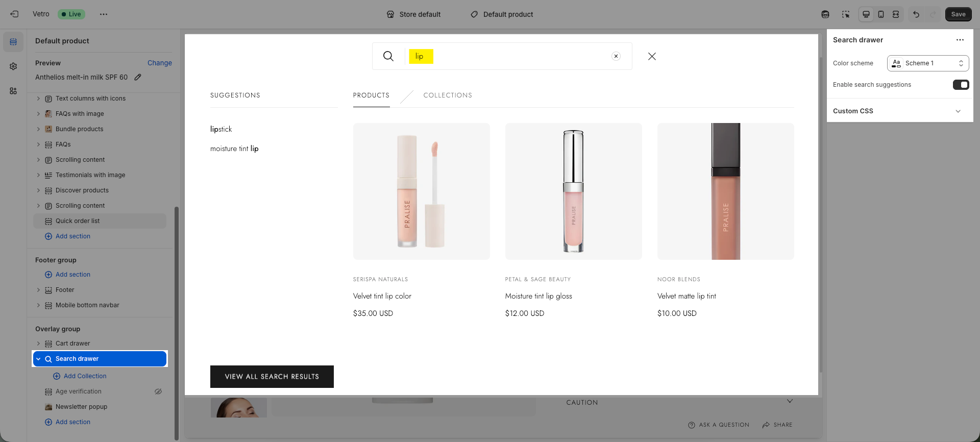The image size is (980, 442).
Task: Click the undo icon in top bar
Action: tap(916, 14)
